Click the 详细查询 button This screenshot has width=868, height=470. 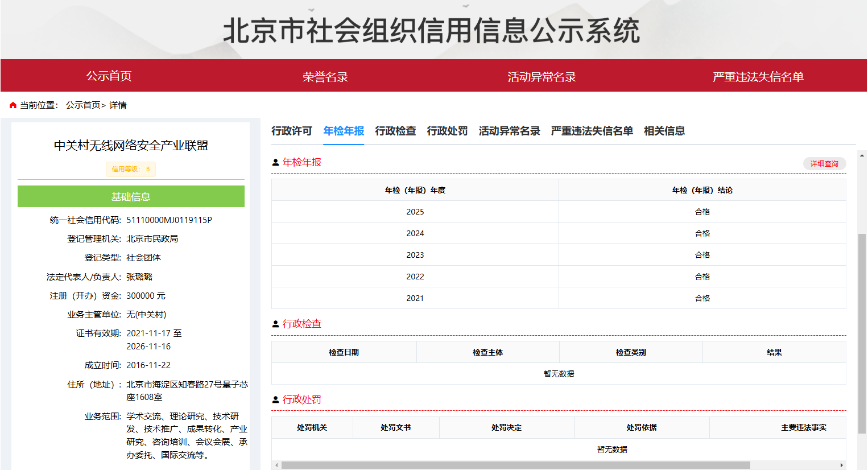coord(824,163)
